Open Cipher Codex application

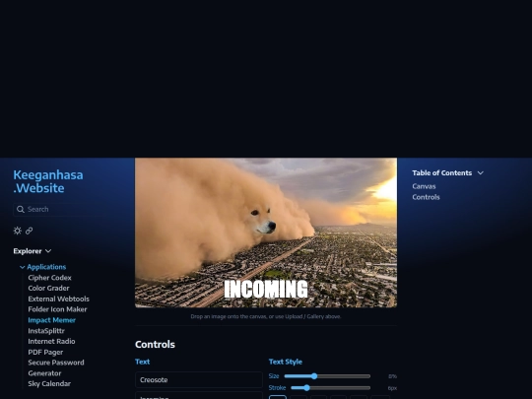[50, 278]
